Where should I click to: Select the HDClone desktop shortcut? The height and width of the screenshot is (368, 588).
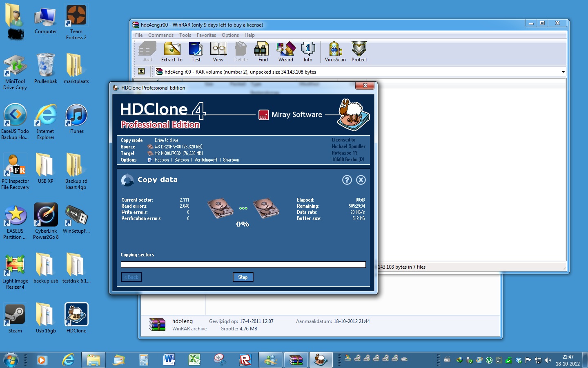click(x=76, y=318)
